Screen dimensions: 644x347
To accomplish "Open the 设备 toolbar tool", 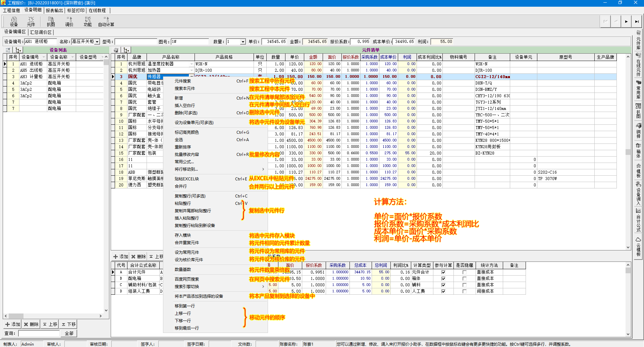I will 14,21.
